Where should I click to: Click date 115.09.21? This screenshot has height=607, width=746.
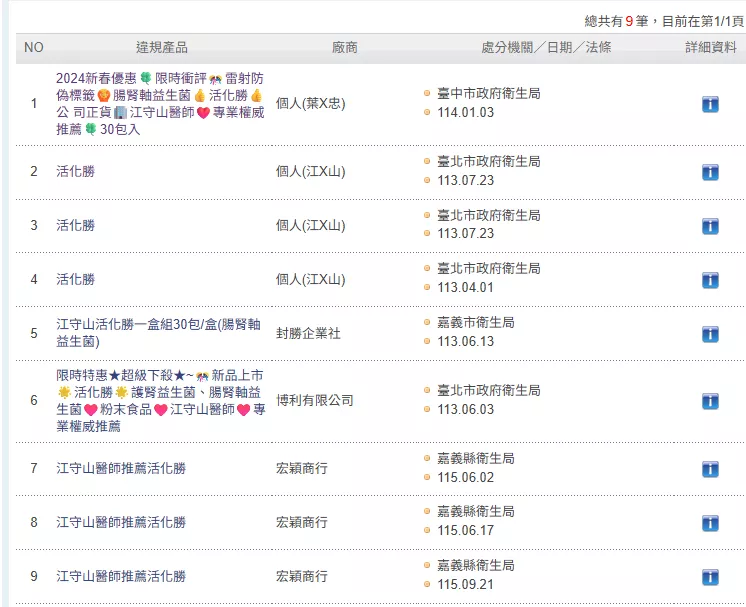coord(466,585)
